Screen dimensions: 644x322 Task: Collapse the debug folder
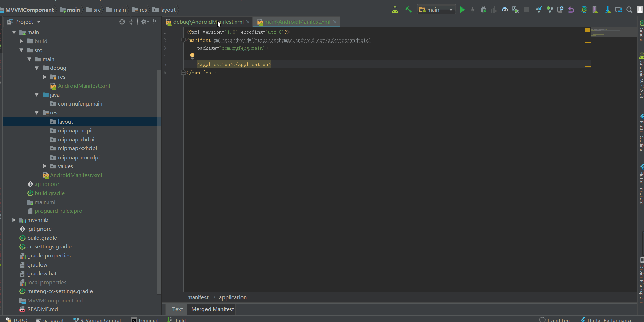click(x=37, y=68)
